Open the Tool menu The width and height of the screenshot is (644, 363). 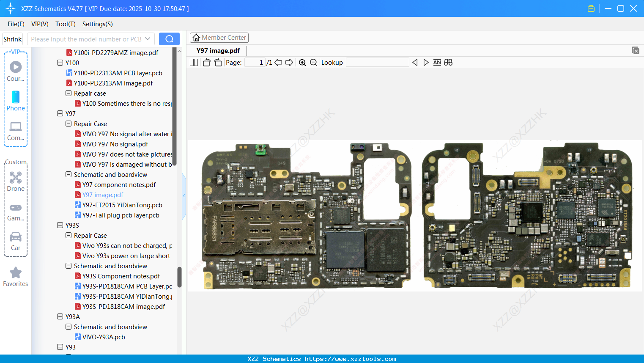tap(65, 24)
